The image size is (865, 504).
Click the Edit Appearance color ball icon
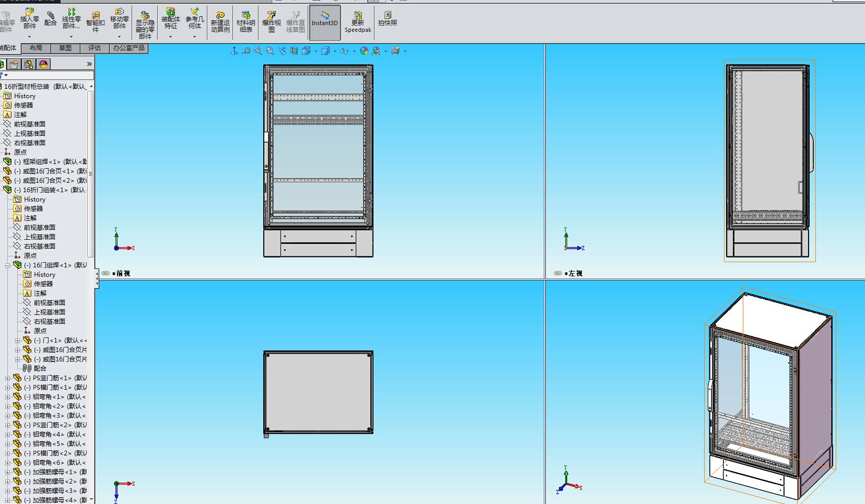[x=364, y=51]
